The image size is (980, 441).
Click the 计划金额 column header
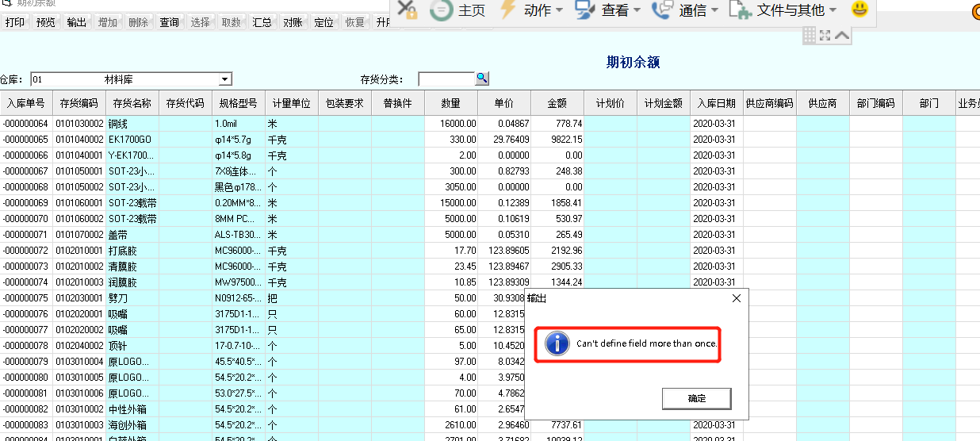point(664,103)
